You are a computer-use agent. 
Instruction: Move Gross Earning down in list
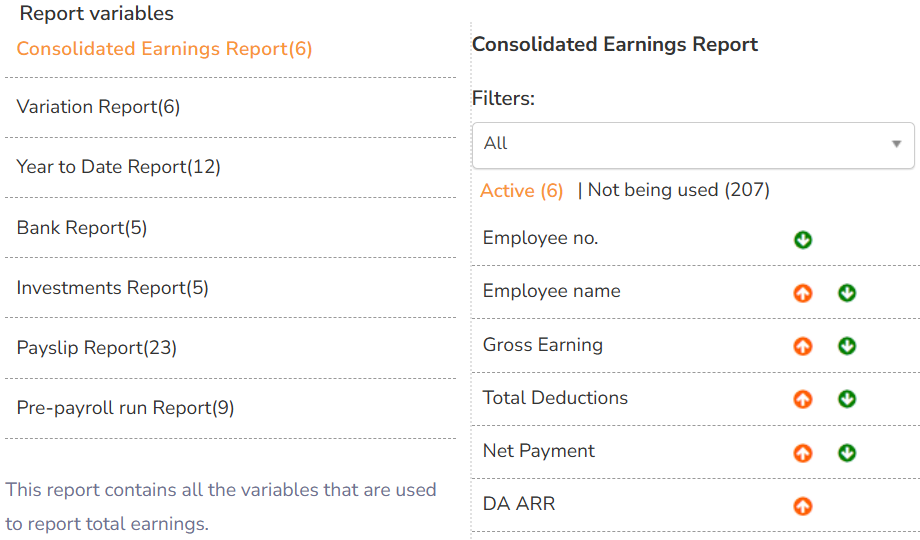coord(847,346)
